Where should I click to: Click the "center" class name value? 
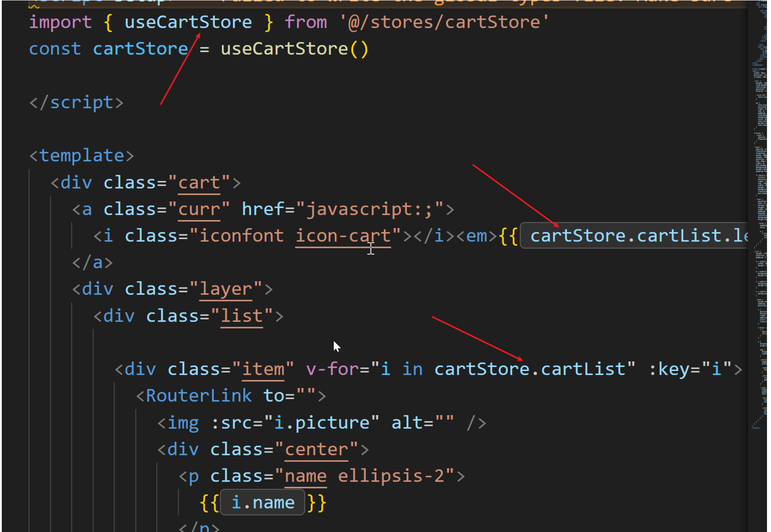click(x=316, y=449)
